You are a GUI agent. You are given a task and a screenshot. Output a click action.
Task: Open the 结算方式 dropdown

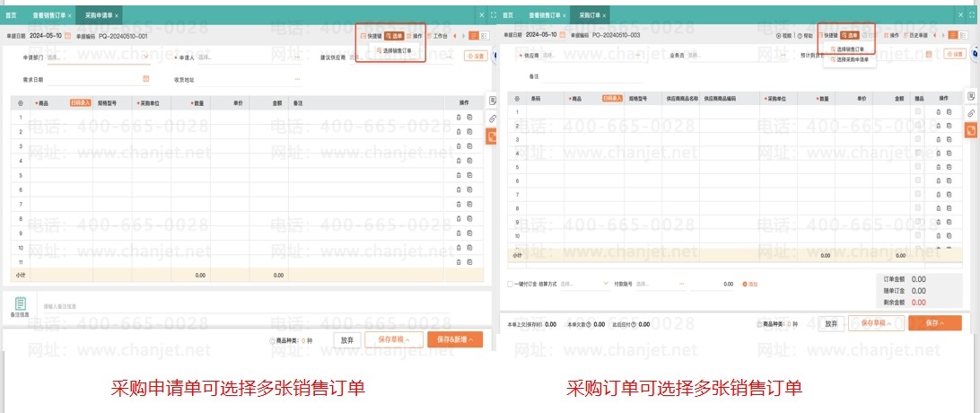pyautogui.click(x=608, y=284)
